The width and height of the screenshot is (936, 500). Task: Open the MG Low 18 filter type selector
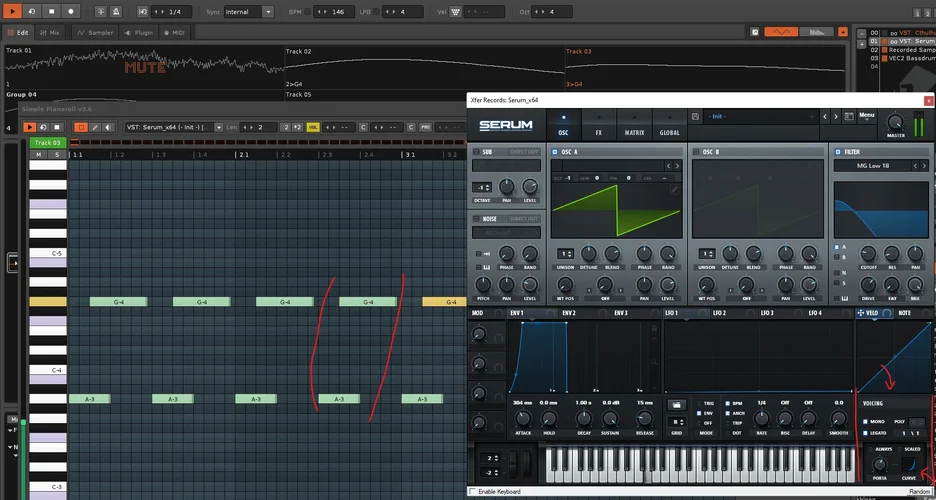click(876, 166)
